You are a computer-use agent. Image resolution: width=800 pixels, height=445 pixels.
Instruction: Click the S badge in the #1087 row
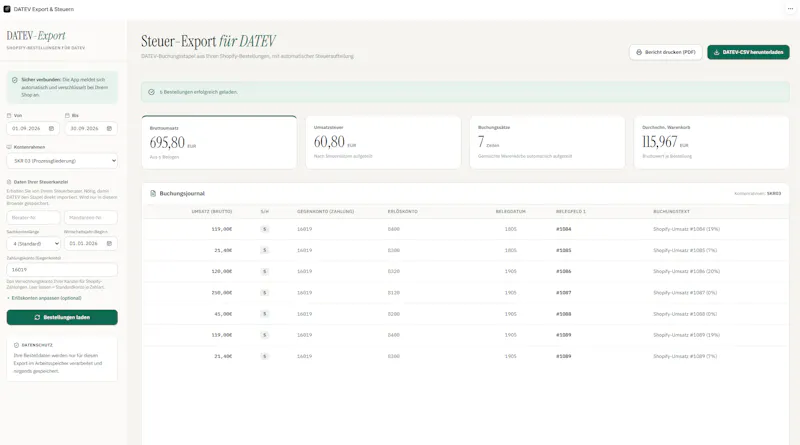(264, 292)
